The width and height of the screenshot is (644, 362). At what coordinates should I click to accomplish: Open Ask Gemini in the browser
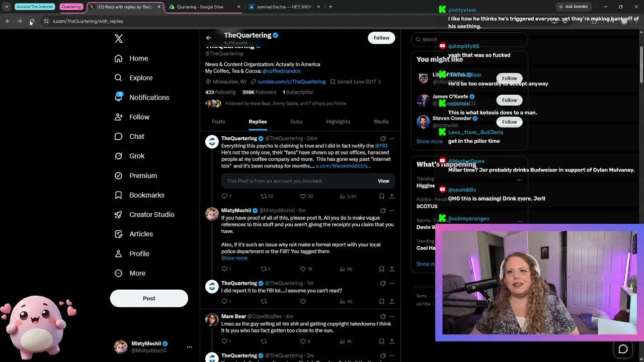click(x=573, y=7)
